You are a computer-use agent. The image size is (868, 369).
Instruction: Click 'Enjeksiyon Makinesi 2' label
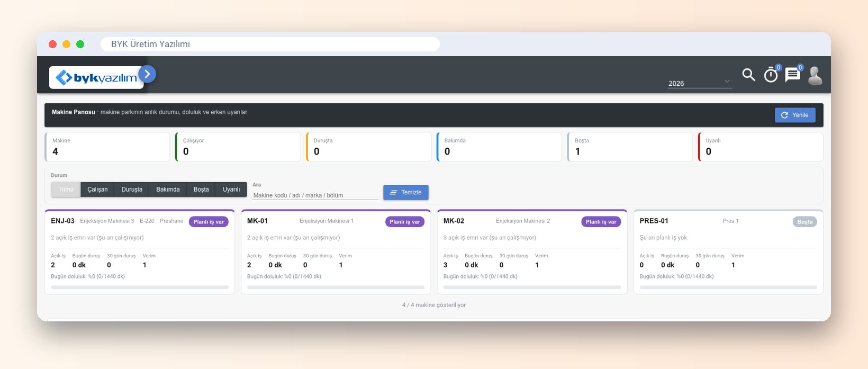pyautogui.click(x=523, y=221)
